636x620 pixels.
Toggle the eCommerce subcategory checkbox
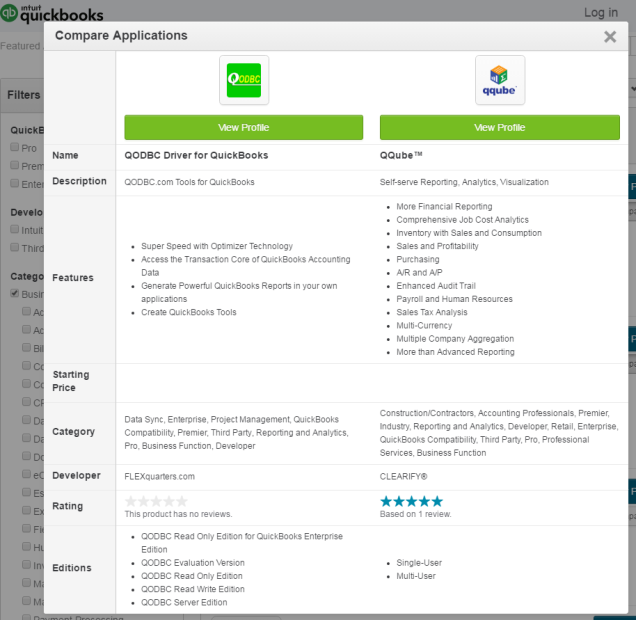(26, 474)
